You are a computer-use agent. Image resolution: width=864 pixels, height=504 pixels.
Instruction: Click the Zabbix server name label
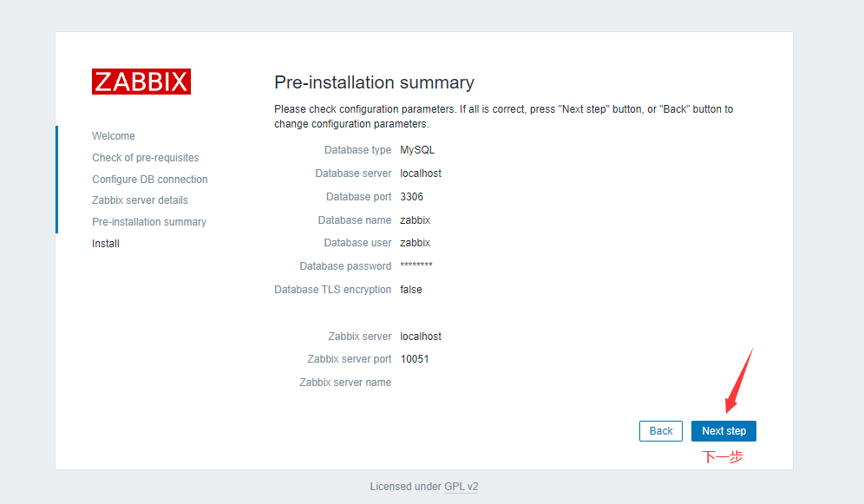click(x=345, y=383)
